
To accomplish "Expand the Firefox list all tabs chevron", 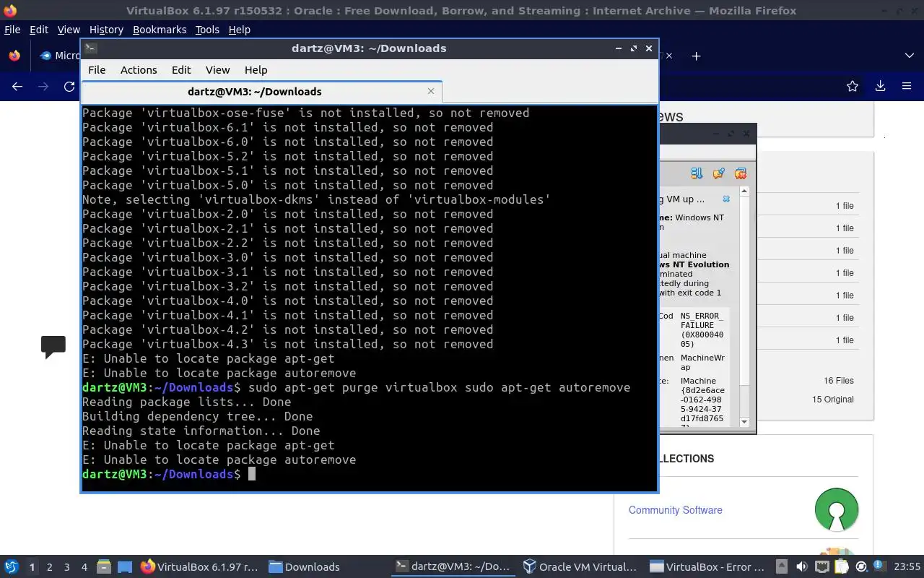I will point(910,56).
